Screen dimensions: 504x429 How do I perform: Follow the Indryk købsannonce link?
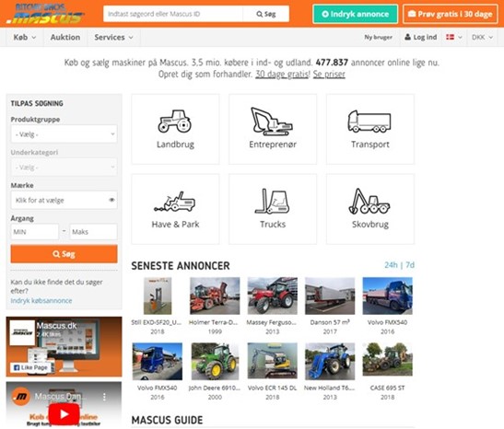[x=41, y=300]
